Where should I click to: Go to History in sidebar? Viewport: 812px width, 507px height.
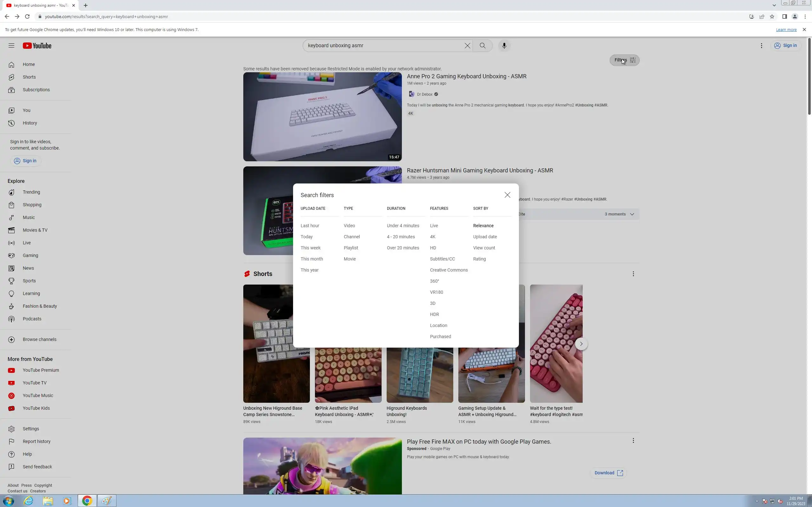point(29,123)
